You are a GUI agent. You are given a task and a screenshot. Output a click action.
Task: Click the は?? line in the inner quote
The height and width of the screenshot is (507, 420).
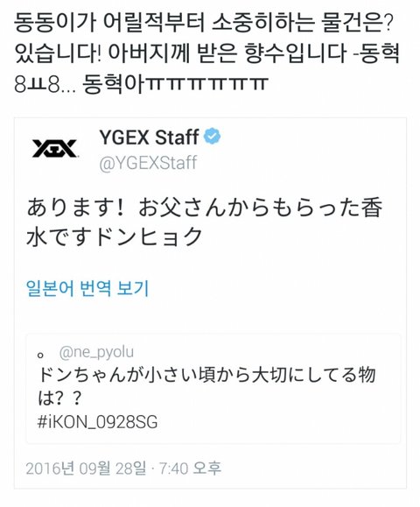pyautogui.click(x=59, y=398)
